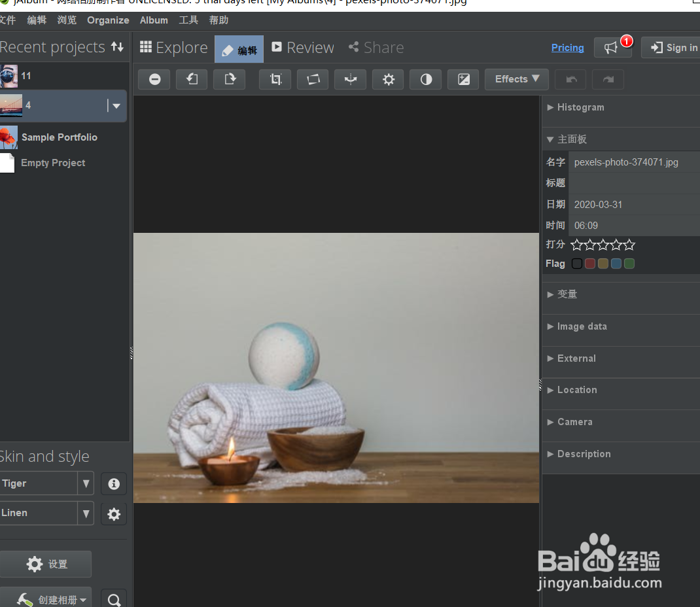
Task: Follow the Pricing link
Action: point(567,48)
